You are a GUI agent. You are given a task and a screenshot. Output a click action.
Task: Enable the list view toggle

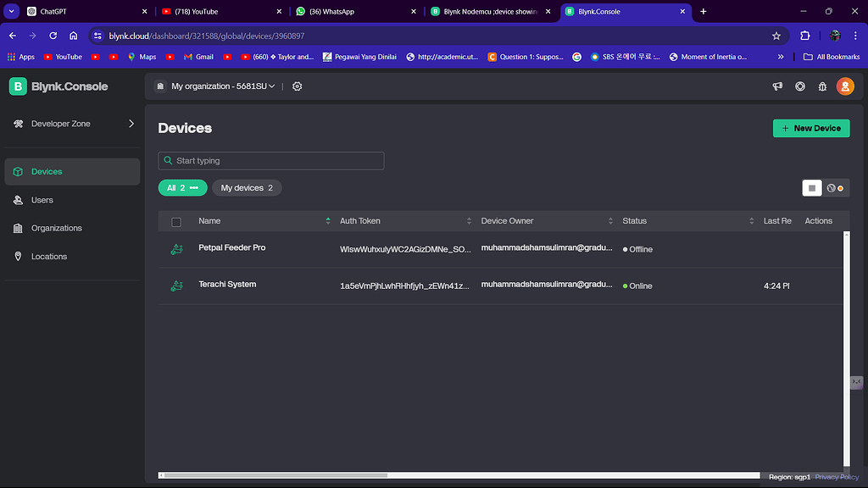point(812,187)
